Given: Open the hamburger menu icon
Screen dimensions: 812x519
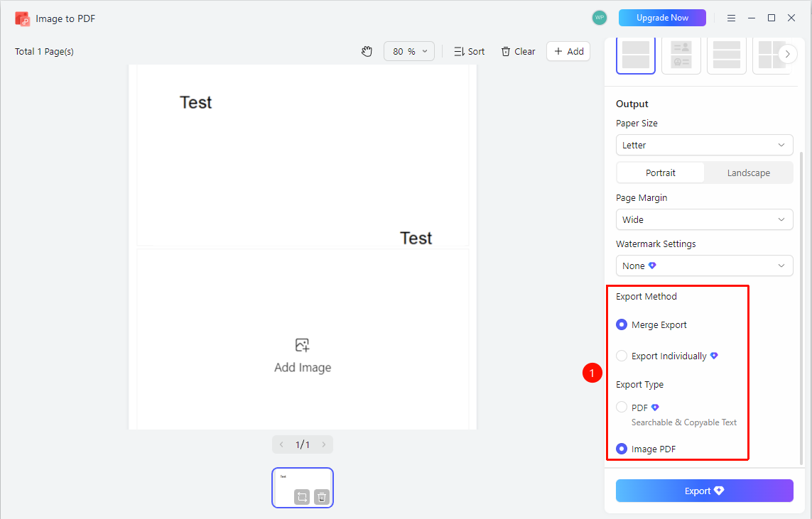Looking at the screenshot, I should click(x=731, y=18).
